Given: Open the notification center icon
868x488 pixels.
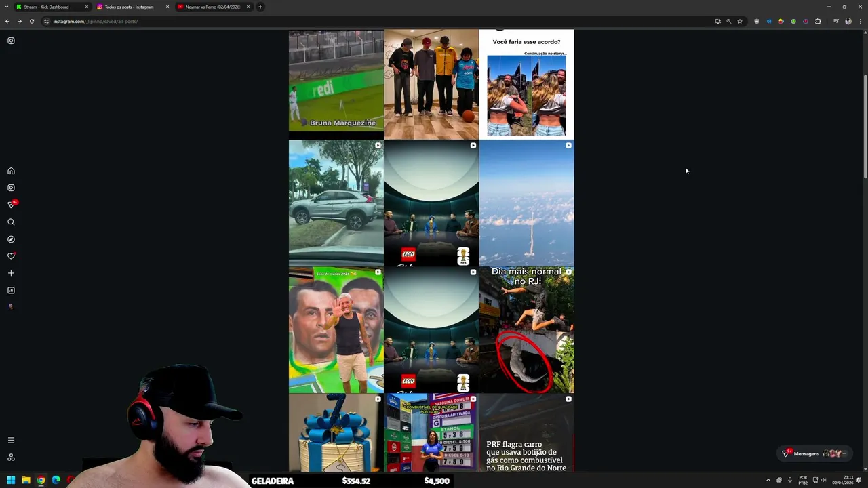Looking at the screenshot, I should (859, 481).
